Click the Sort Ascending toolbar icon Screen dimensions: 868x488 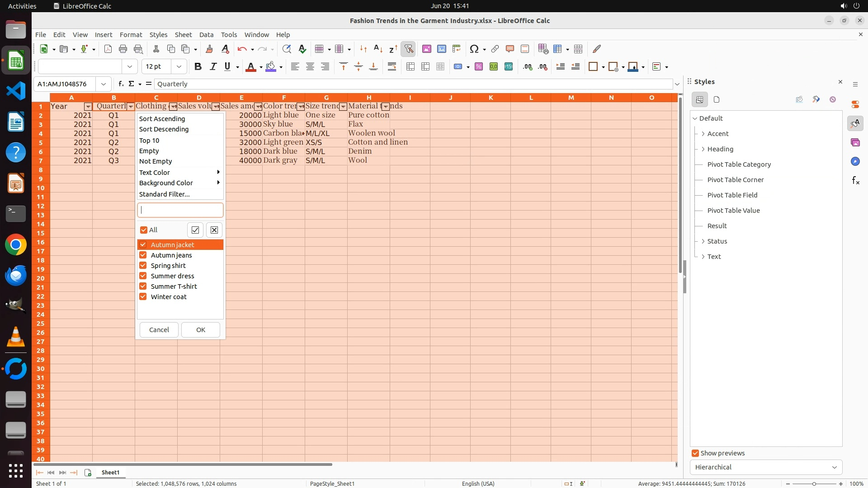[378, 49]
